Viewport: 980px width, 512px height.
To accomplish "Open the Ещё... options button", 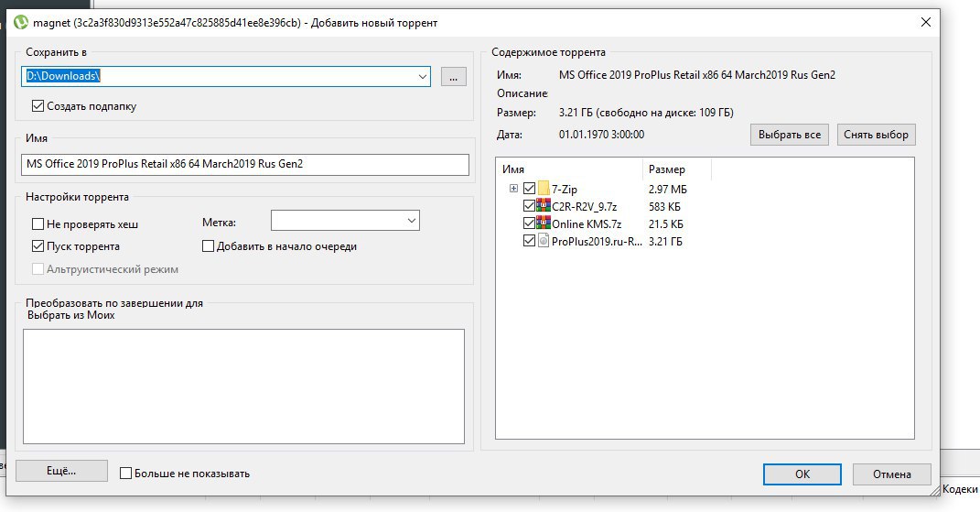I will pyautogui.click(x=61, y=471).
